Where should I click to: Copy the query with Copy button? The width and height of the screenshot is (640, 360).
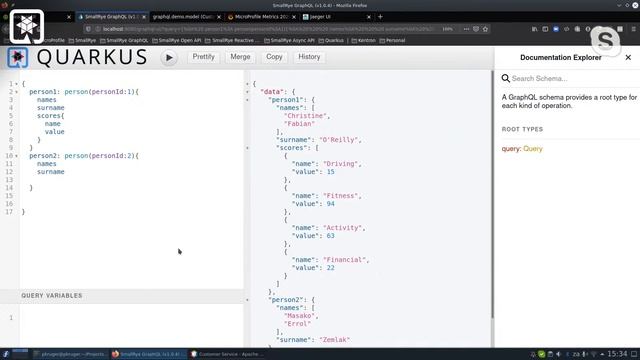[274, 57]
